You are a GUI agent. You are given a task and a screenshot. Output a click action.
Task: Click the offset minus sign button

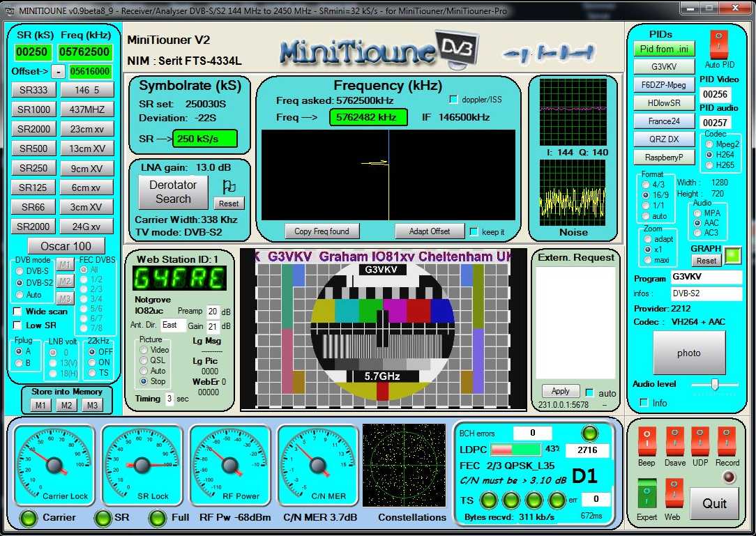click(58, 72)
